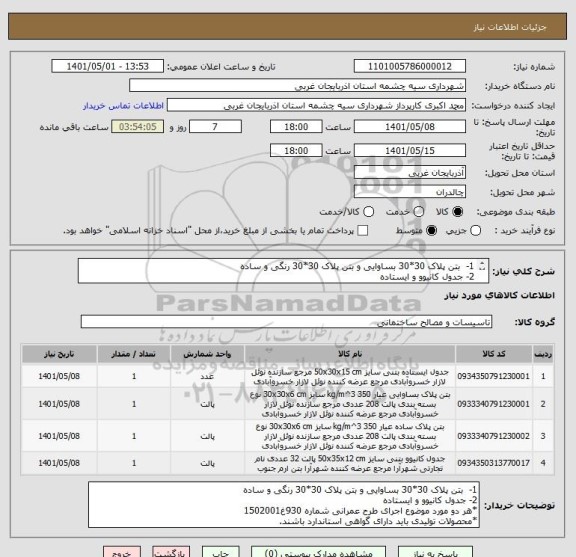Click the واحد شمارش column header

pyautogui.click(x=207, y=354)
